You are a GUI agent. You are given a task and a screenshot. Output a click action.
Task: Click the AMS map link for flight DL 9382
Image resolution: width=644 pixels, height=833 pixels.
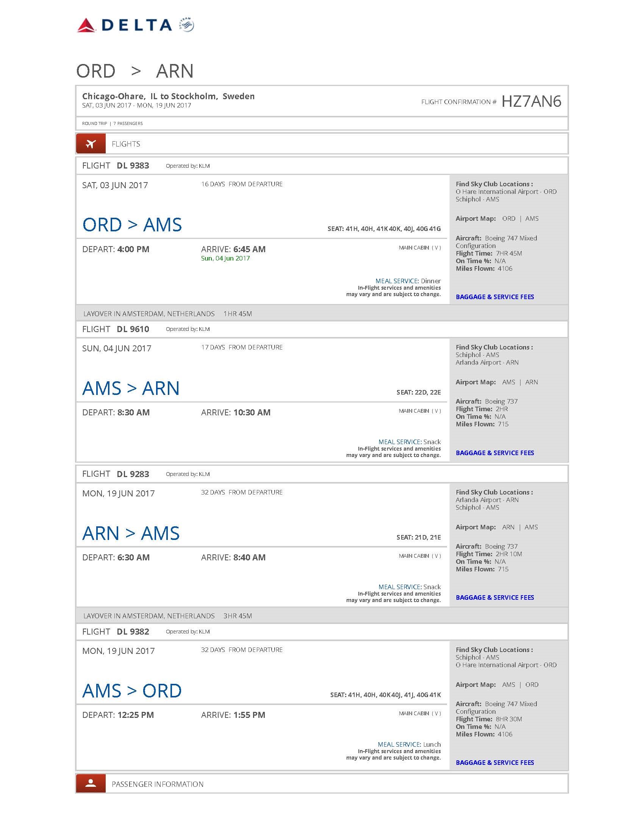[x=509, y=685]
